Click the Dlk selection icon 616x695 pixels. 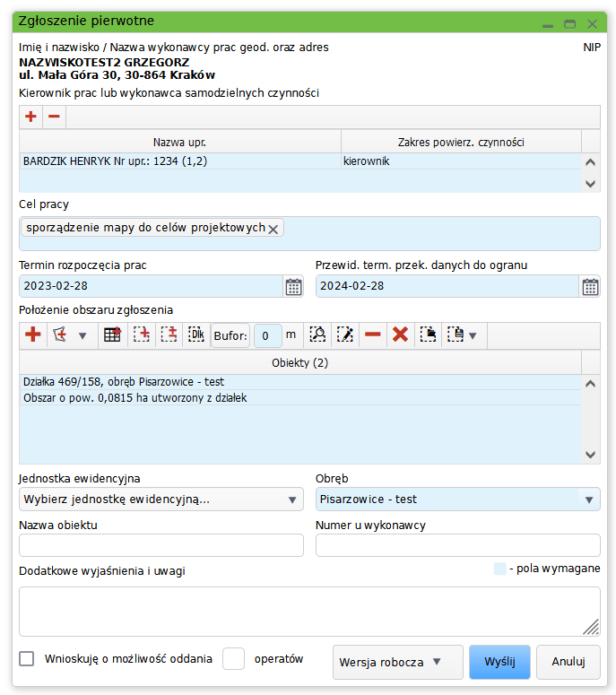pos(195,334)
